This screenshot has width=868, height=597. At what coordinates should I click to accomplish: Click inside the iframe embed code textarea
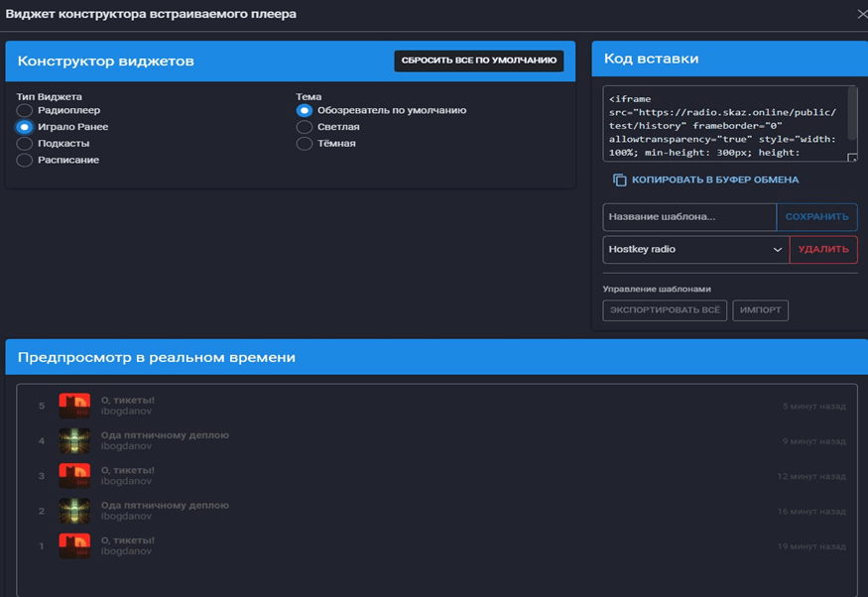coord(724,124)
